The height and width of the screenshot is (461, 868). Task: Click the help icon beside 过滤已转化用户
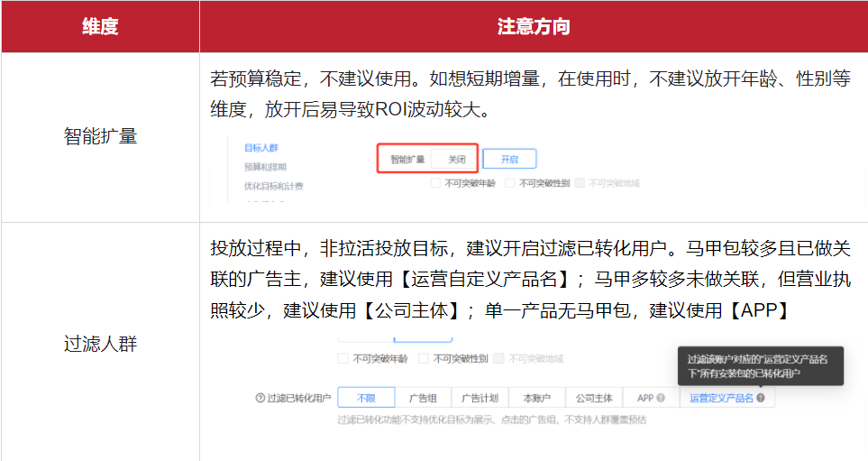(260, 398)
